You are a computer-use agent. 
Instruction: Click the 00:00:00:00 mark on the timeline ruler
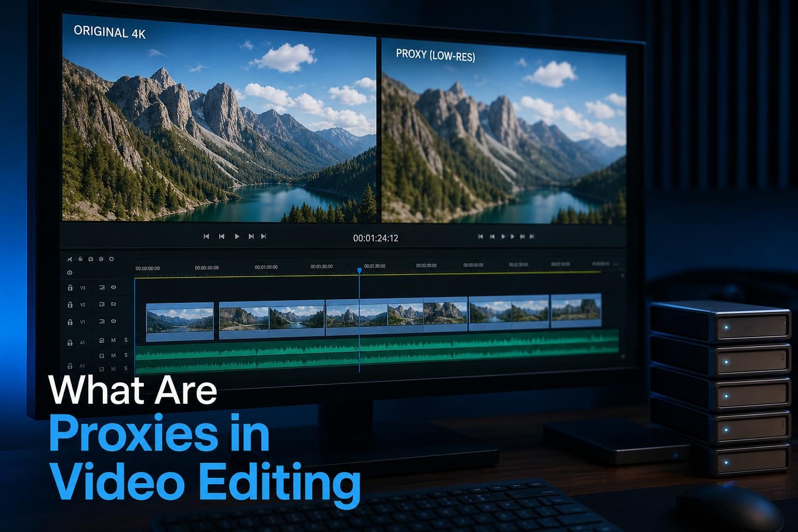[148, 269]
